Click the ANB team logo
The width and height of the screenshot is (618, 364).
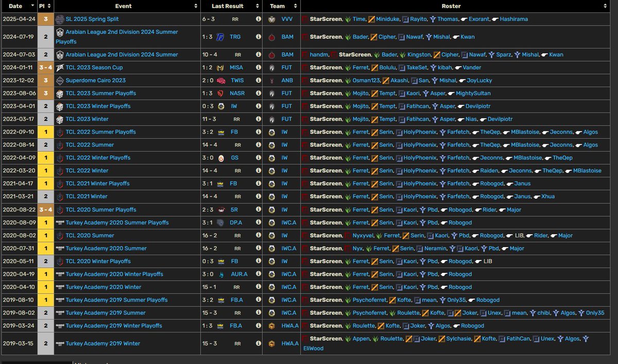[271, 80]
